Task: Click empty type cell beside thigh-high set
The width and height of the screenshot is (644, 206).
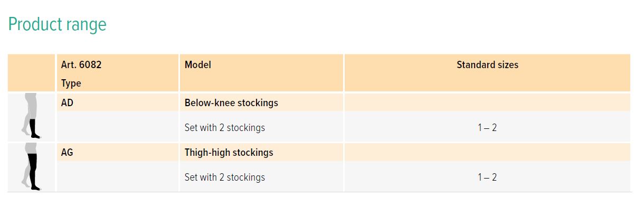Action: pos(117,176)
